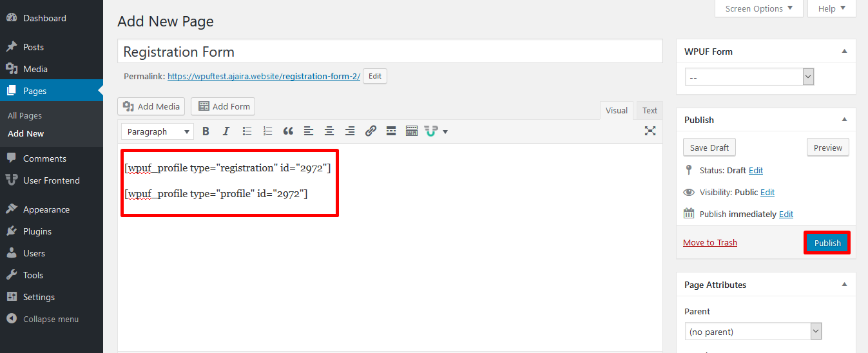Click the permalink Edit button

(x=375, y=76)
